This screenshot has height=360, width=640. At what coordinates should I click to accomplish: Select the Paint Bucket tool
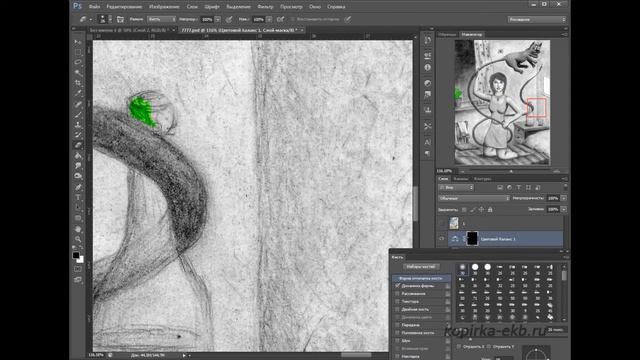[78, 156]
